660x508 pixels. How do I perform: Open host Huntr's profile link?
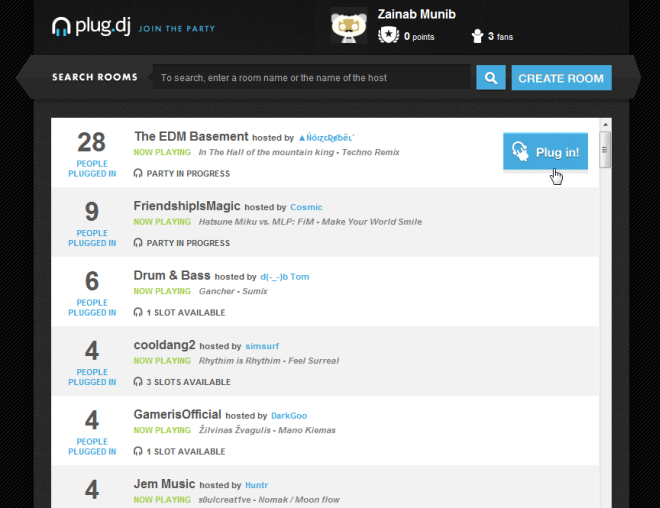tap(256, 485)
